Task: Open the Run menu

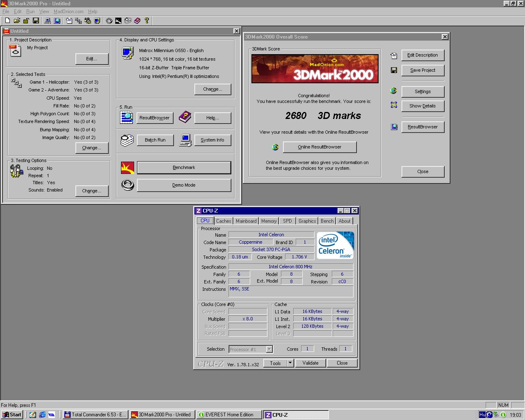Action: click(x=30, y=11)
